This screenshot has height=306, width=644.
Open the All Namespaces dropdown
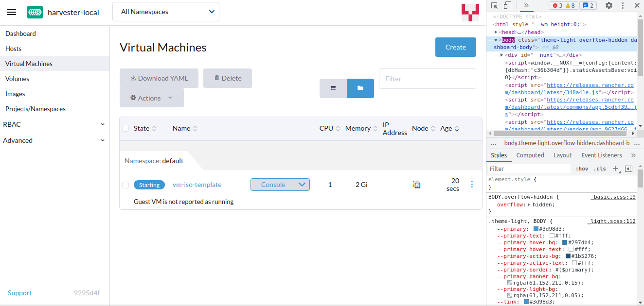(166, 12)
